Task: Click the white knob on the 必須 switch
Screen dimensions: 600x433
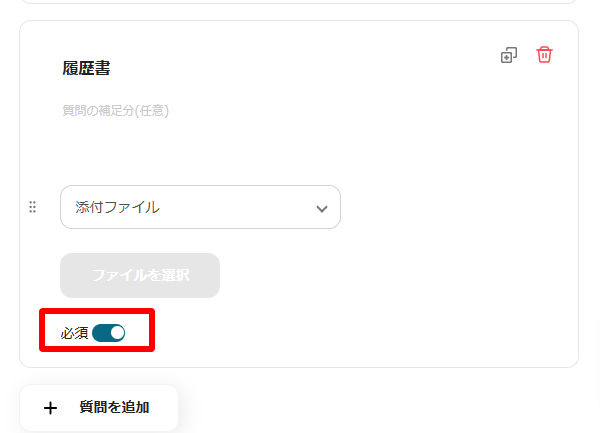Action: tap(118, 333)
